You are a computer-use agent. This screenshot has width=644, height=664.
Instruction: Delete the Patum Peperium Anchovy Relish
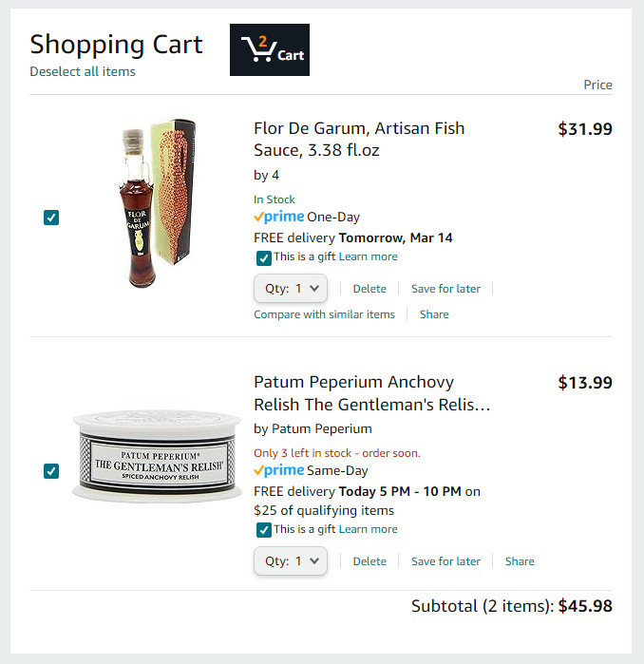369,561
